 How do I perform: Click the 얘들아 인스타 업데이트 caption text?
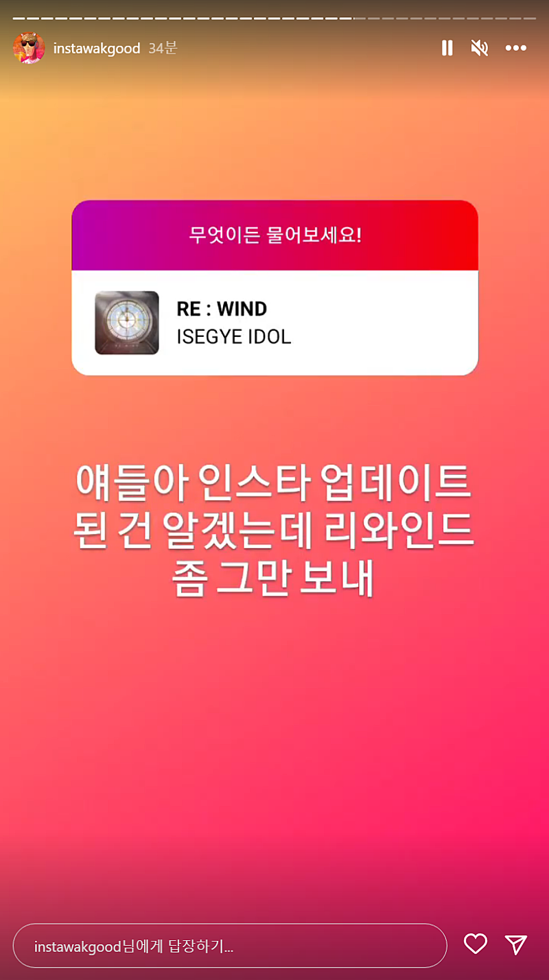point(274,487)
